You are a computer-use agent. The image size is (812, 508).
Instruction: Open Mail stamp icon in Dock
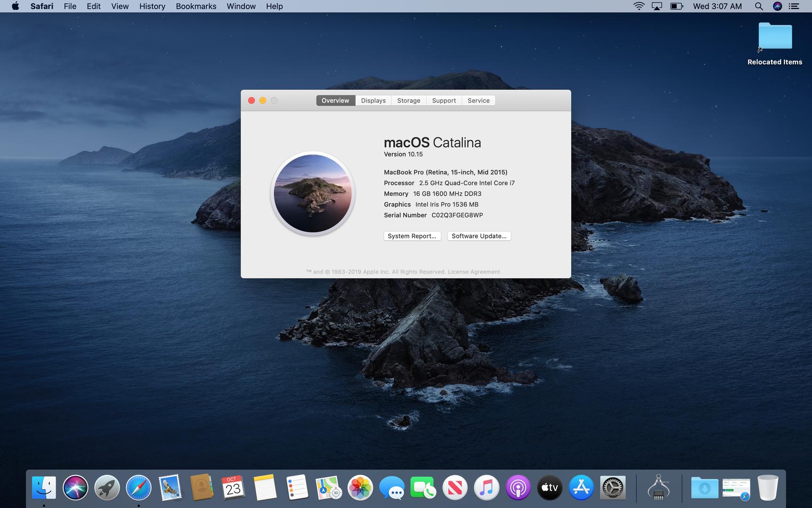tap(170, 487)
